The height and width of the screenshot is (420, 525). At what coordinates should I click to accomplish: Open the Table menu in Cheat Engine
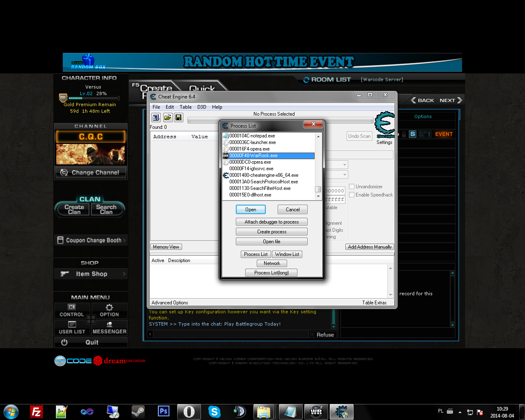[186, 107]
